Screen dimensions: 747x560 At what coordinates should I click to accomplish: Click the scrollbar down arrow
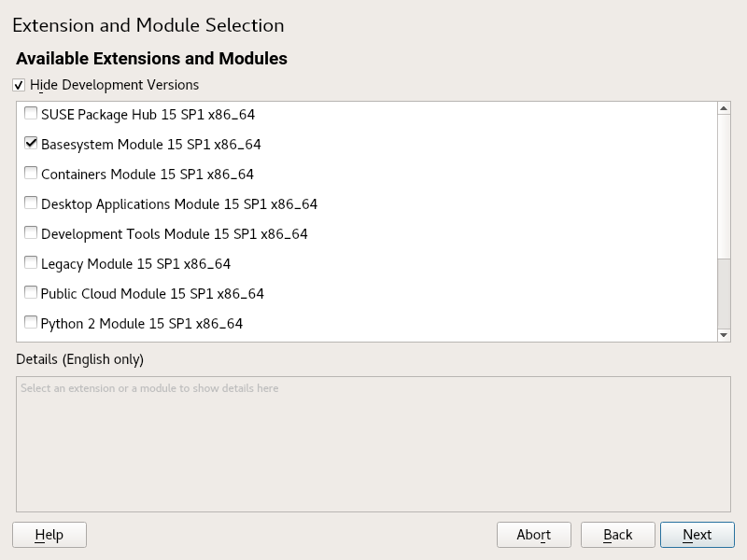click(724, 335)
